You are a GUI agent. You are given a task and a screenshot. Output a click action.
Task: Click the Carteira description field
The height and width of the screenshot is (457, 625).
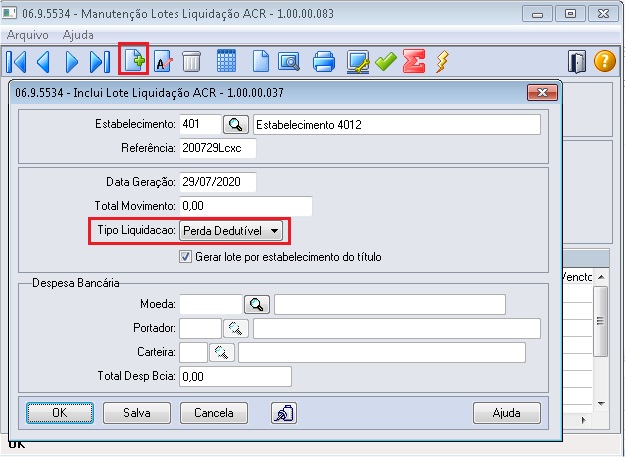click(382, 352)
